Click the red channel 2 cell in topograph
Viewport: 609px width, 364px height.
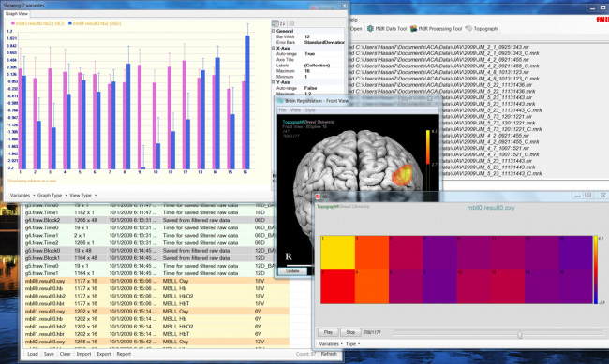click(x=338, y=286)
